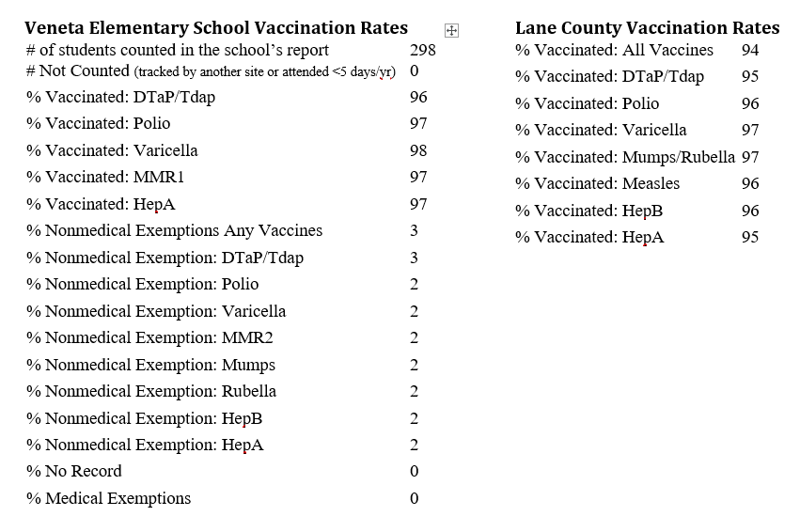Click Veneta's '% Vaccinated: DTaP/Tdap' label

[x=120, y=97]
